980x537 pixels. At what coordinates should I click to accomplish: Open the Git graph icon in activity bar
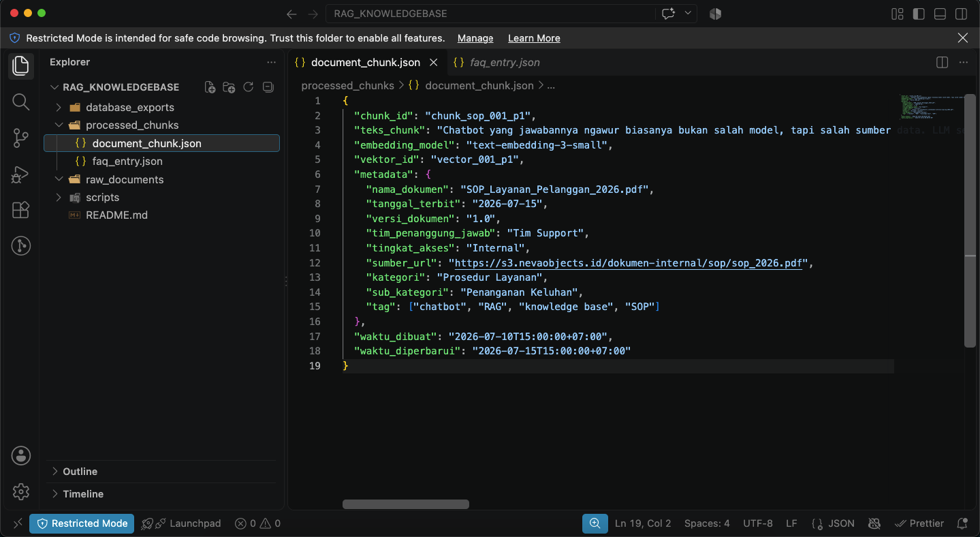click(x=20, y=246)
